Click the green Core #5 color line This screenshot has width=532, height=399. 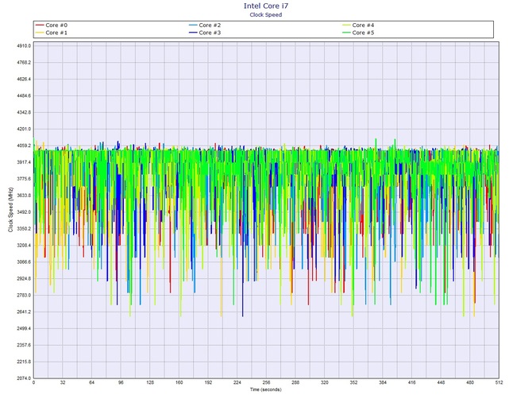[x=346, y=33]
